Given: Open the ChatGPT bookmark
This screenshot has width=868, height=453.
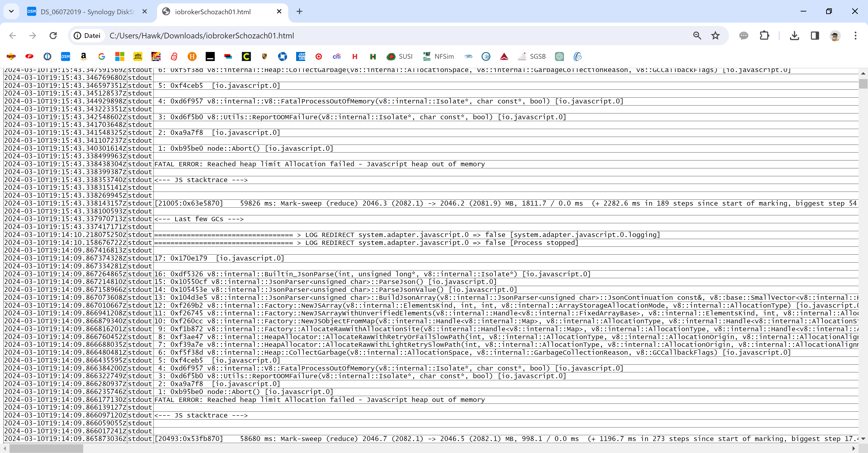Looking at the screenshot, I should [x=559, y=56].
